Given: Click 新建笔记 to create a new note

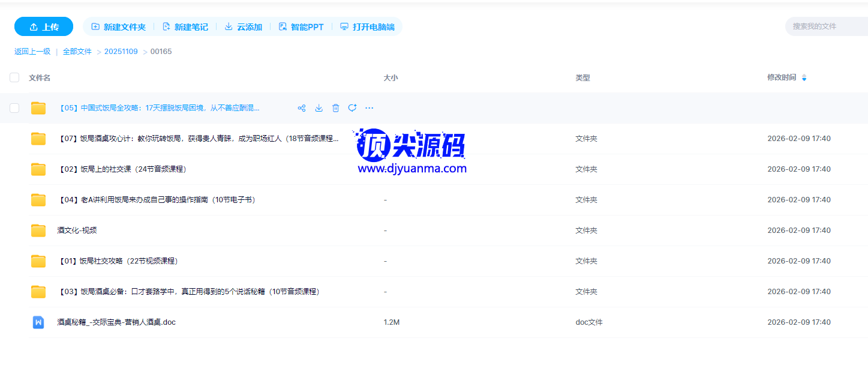Looking at the screenshot, I should coord(185,27).
